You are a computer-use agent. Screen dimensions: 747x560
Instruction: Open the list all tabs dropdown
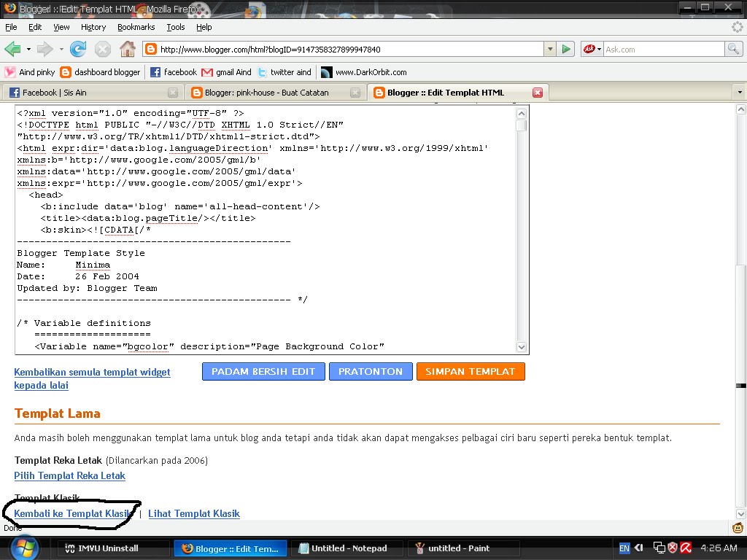(x=740, y=93)
